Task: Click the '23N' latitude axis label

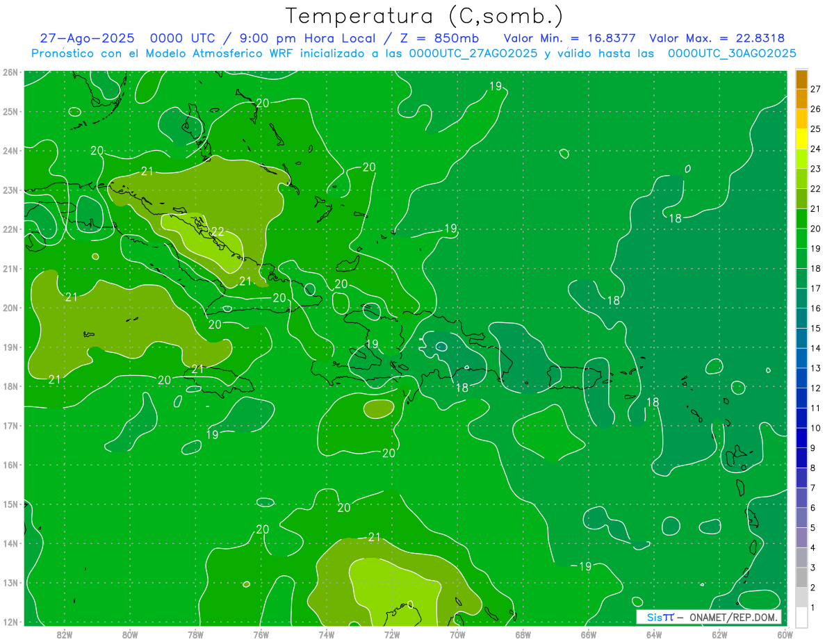Action: (10, 190)
